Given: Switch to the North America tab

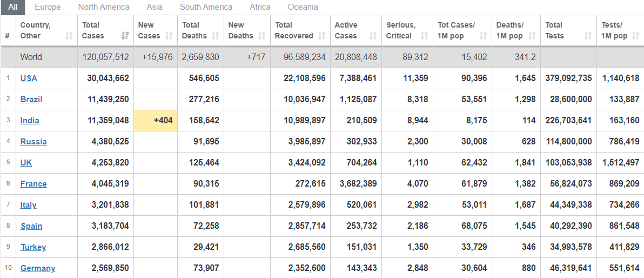Looking at the screenshot, I should click(104, 7).
